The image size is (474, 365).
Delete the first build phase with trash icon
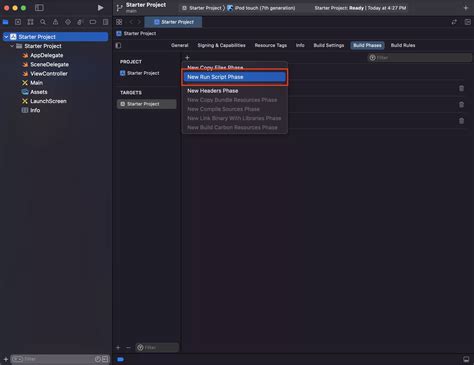pyautogui.click(x=461, y=88)
